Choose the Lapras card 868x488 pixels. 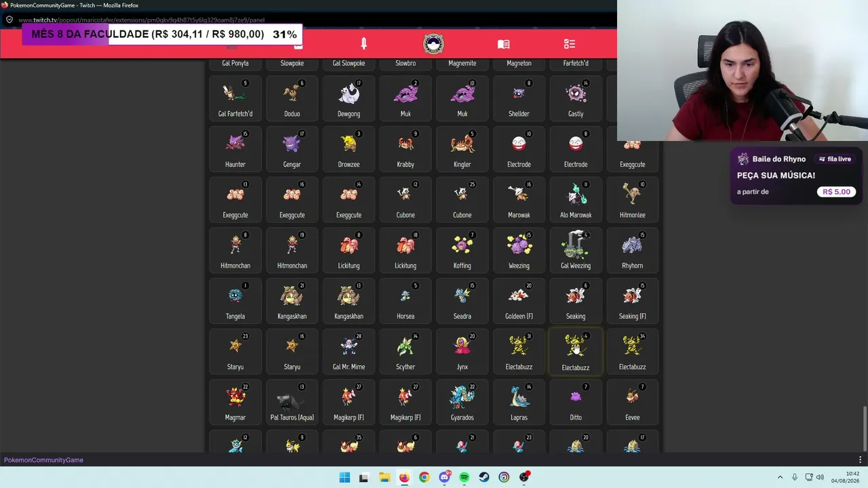[x=519, y=403]
